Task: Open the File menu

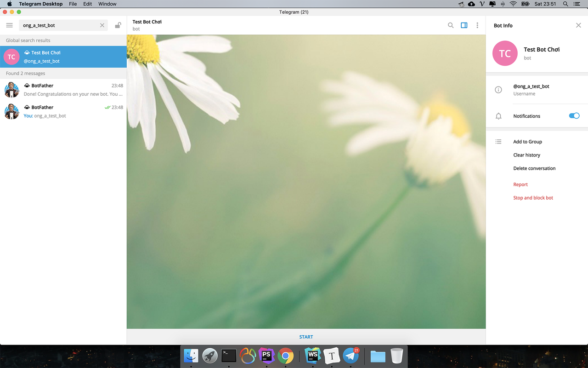Action: (73, 4)
